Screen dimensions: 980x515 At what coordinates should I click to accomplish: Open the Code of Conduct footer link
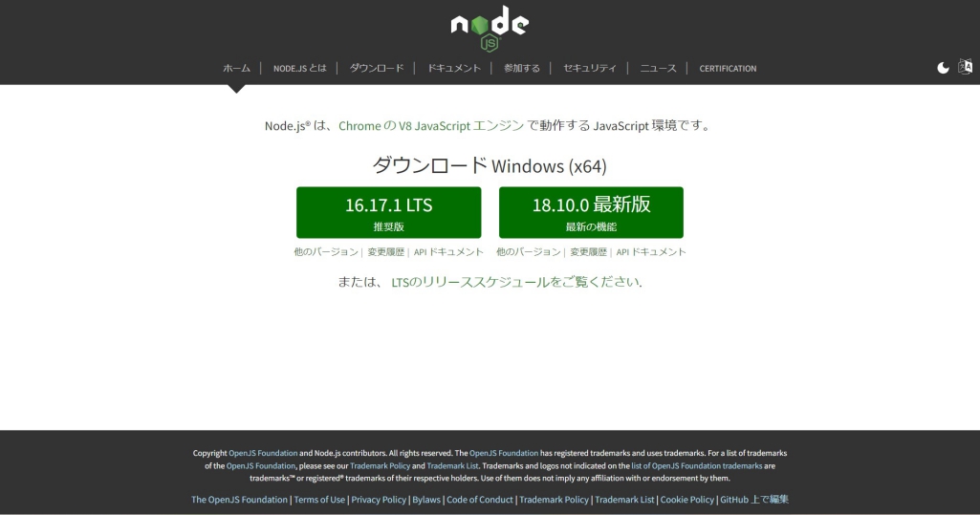pos(480,500)
